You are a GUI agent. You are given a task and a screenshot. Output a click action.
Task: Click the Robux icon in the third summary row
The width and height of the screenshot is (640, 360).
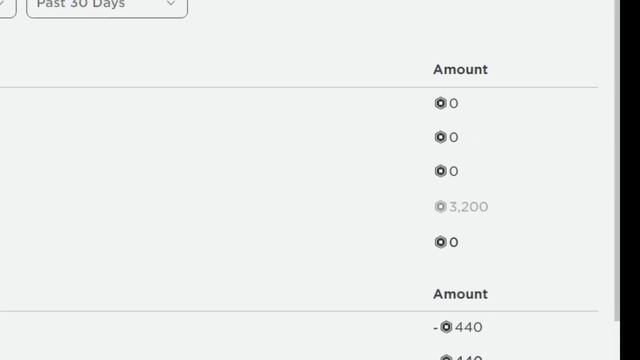tap(440, 171)
